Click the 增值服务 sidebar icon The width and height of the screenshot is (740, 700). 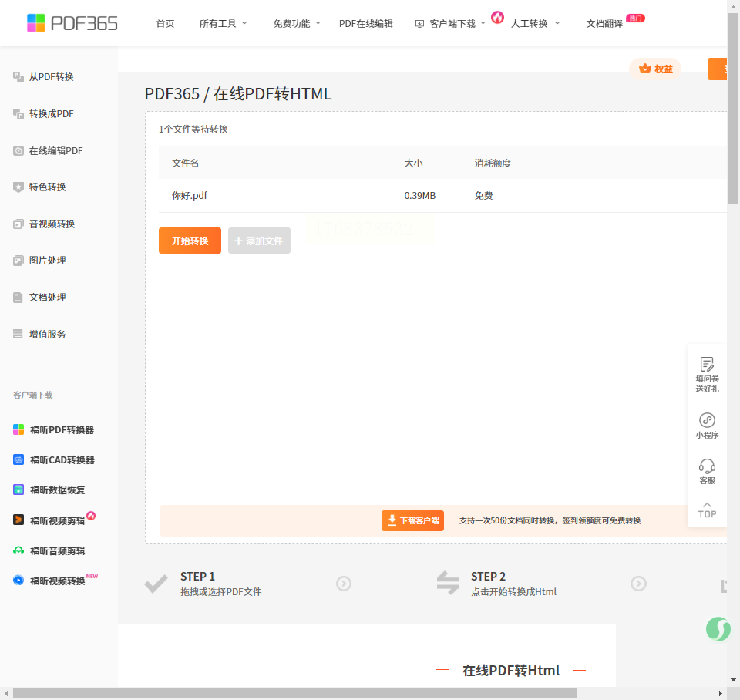18,334
